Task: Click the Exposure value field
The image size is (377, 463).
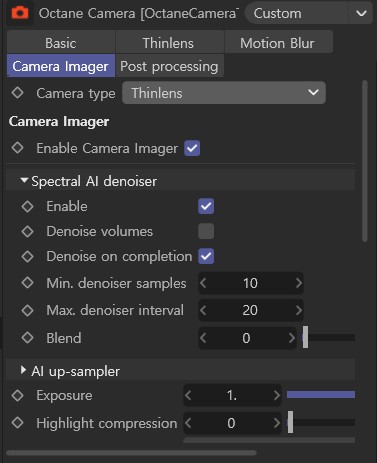Action: 232,395
